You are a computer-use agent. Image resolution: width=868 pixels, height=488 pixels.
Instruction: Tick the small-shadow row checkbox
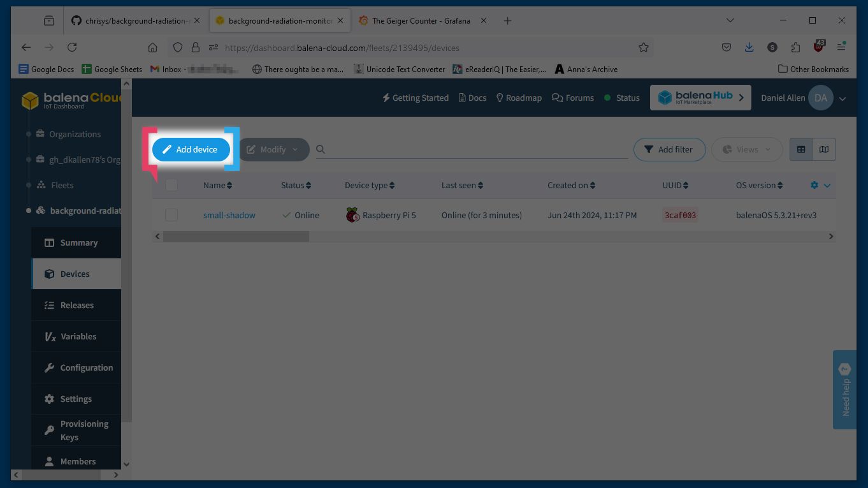(x=171, y=215)
